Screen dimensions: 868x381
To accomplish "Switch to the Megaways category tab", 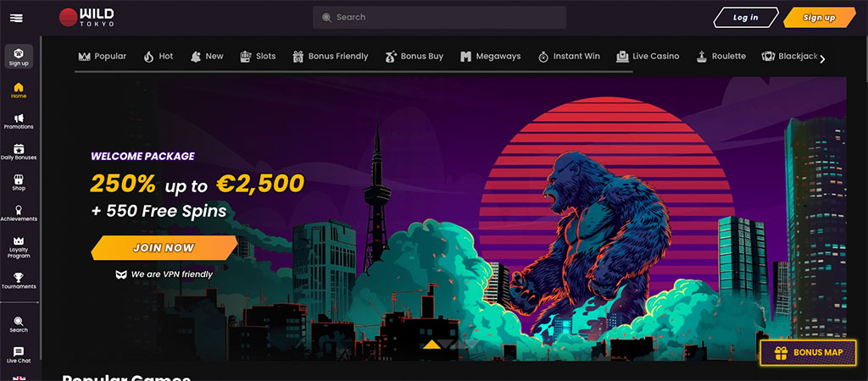I will (x=491, y=57).
